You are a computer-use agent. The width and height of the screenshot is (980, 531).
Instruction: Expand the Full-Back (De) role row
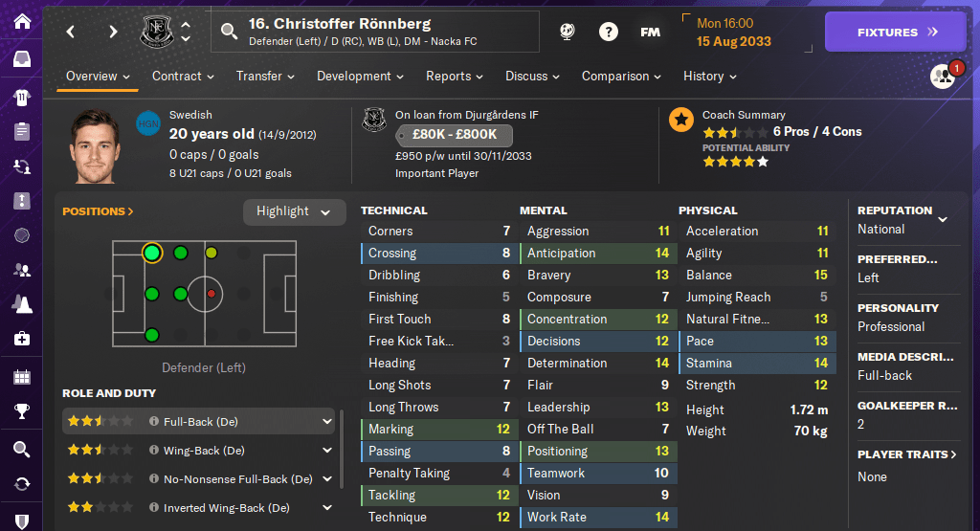tap(327, 420)
